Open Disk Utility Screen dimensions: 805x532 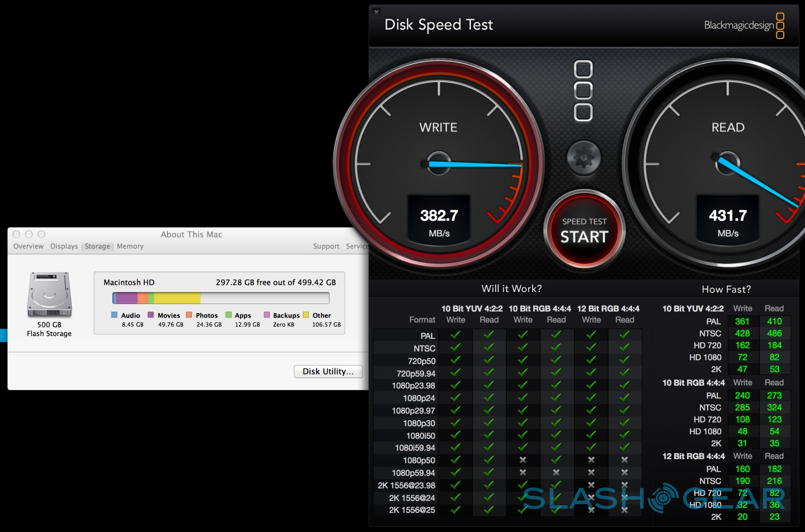coord(328,371)
